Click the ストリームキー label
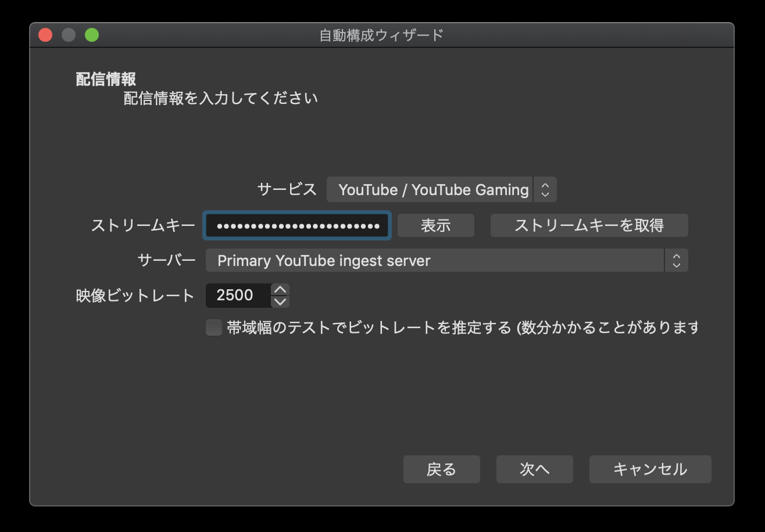 click(x=143, y=225)
